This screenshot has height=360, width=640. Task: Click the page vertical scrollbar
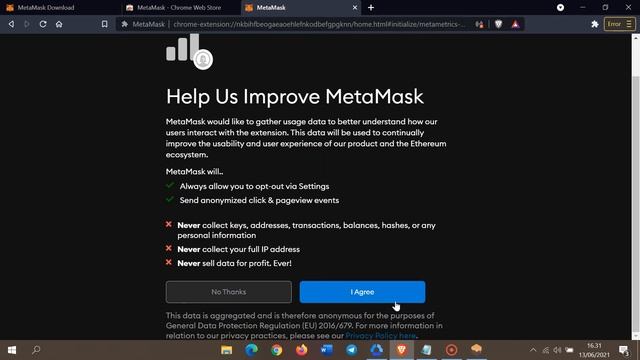point(636,187)
